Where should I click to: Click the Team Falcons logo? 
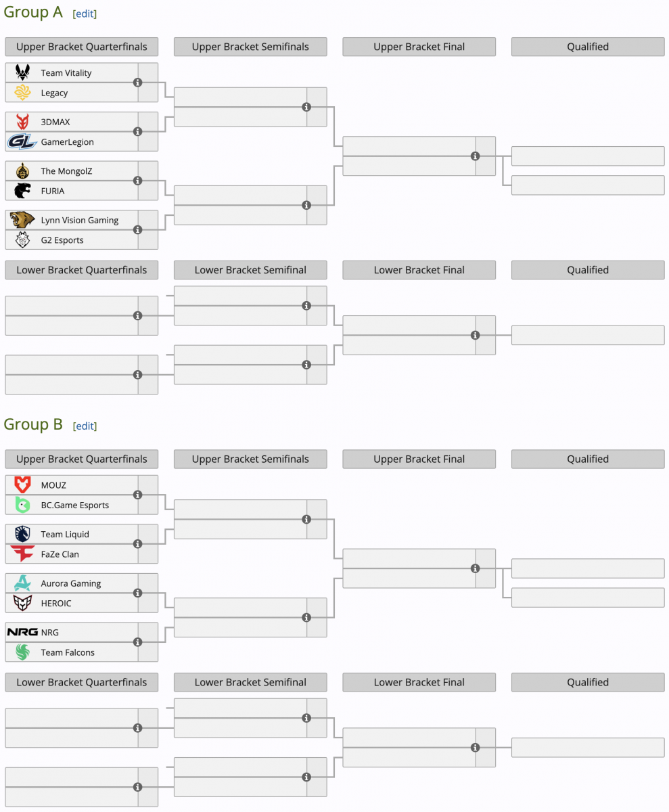22,652
